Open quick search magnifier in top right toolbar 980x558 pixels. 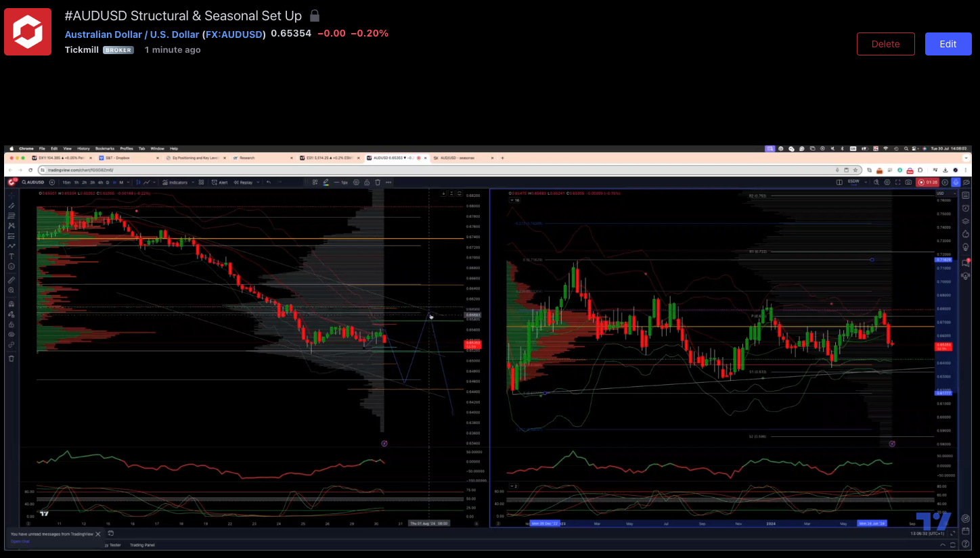click(876, 182)
